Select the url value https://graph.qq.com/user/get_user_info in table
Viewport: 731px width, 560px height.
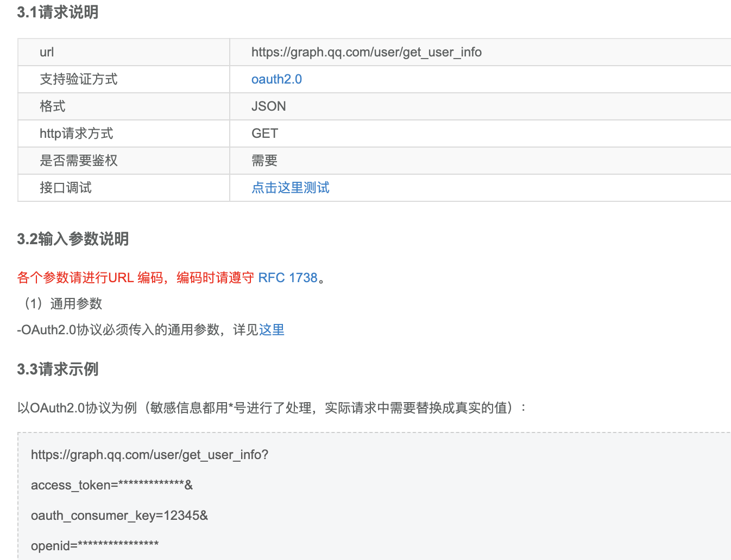point(367,52)
